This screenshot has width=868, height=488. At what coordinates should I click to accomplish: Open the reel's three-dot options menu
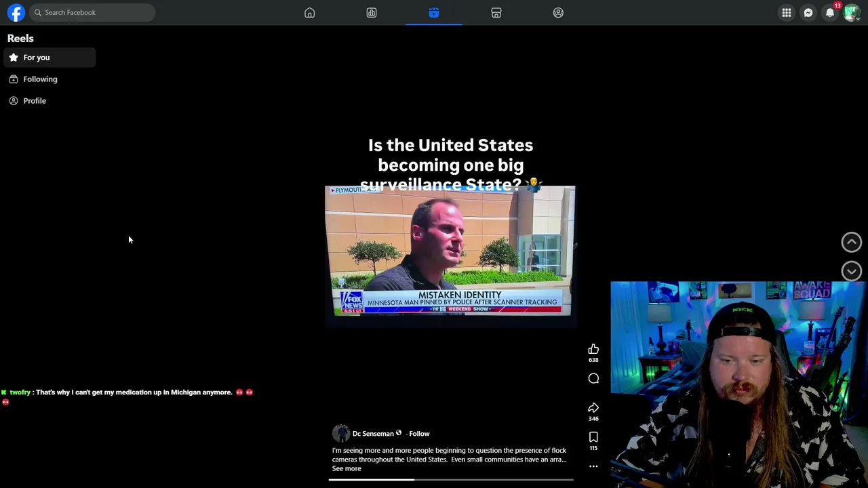(x=593, y=466)
